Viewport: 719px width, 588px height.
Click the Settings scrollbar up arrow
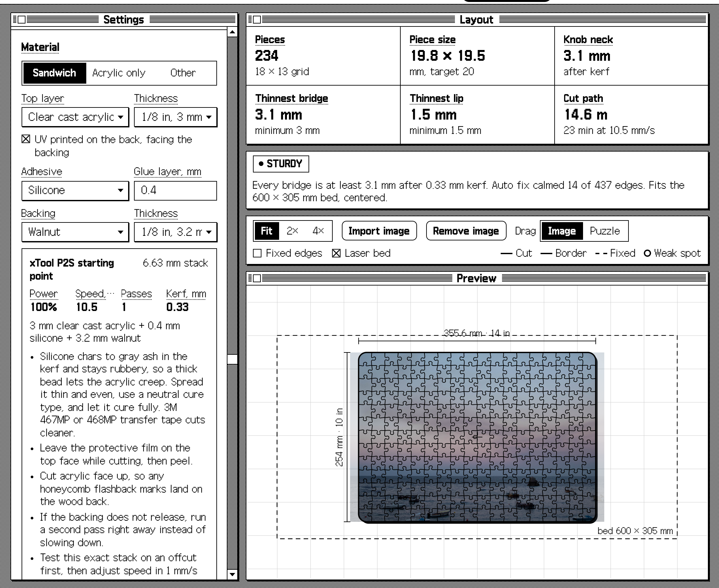coord(232,33)
